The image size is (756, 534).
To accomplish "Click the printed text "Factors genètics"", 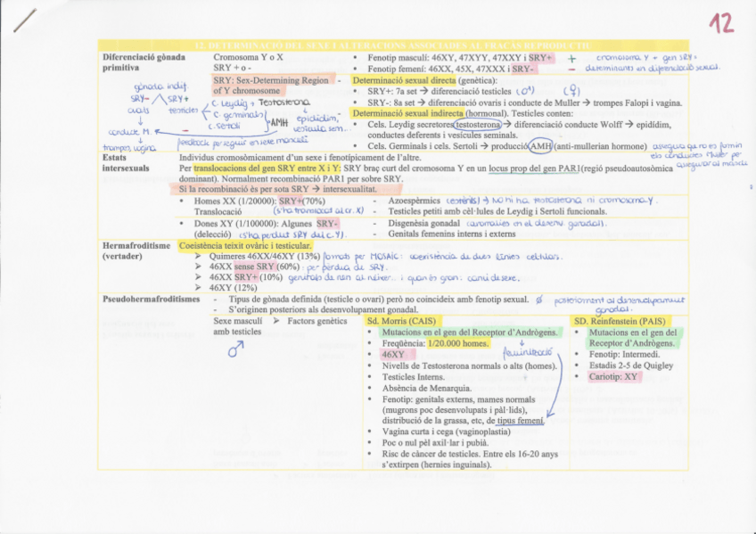I will click(x=317, y=321).
